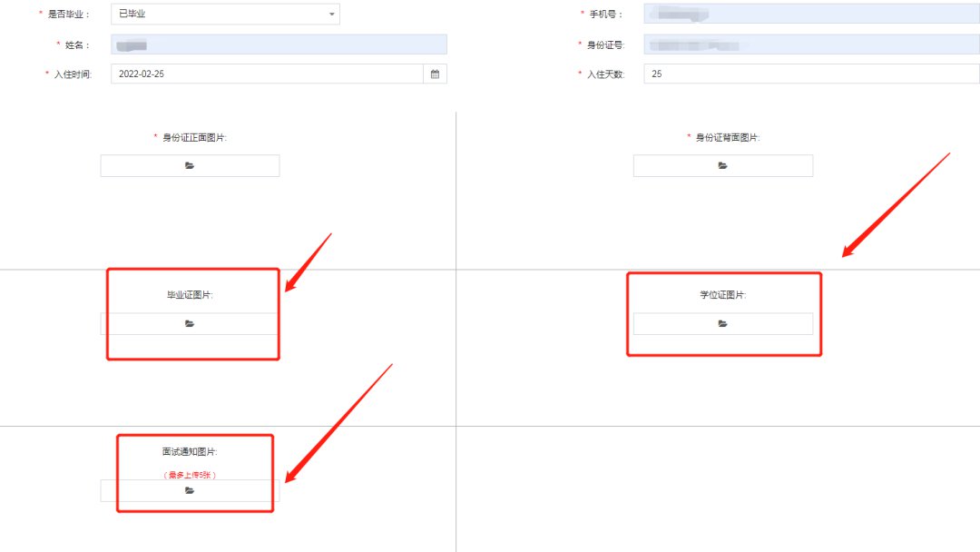Click the 身份证背面图片 label text
The height and width of the screenshot is (552, 980).
(x=728, y=137)
